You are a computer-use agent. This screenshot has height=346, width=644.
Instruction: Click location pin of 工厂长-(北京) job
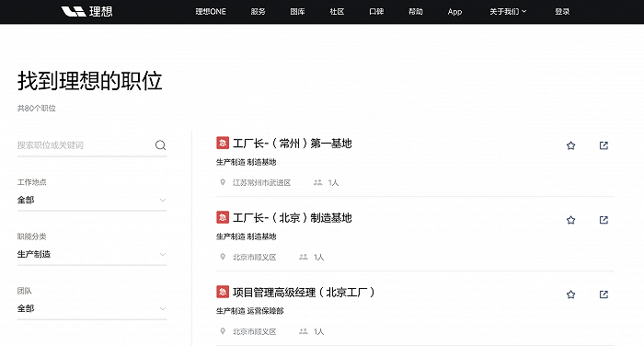(x=223, y=257)
